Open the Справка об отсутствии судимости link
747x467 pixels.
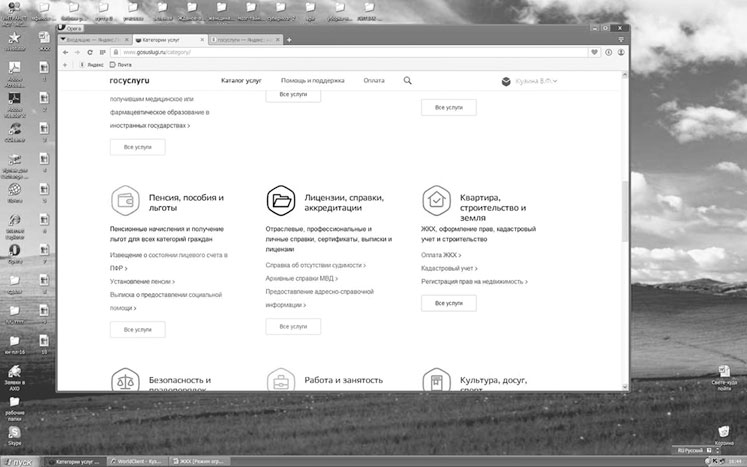point(315,265)
